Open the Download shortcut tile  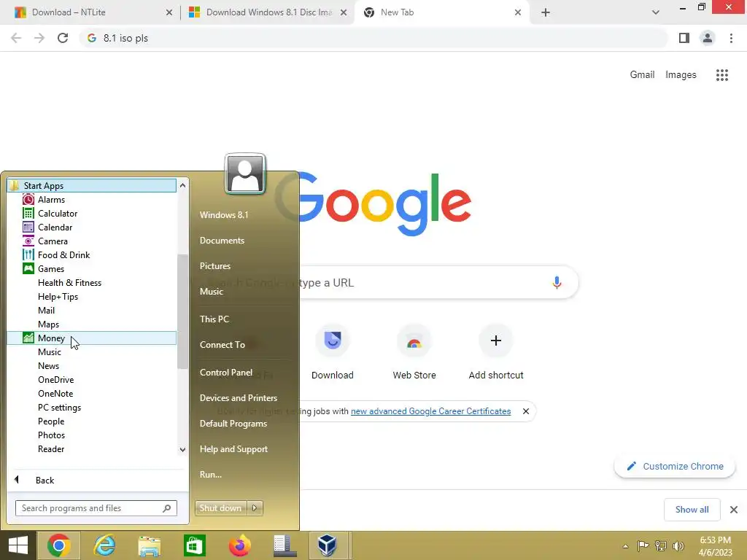click(x=333, y=352)
